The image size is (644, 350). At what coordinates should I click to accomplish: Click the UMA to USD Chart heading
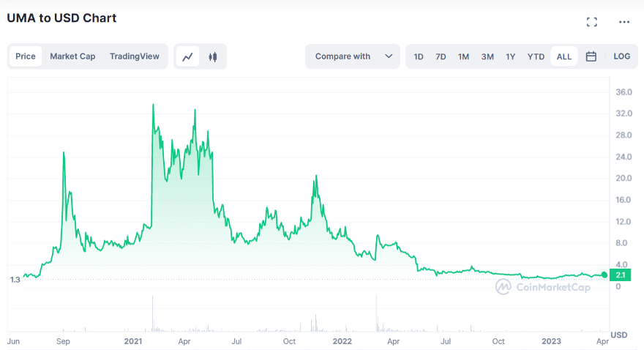coord(61,18)
